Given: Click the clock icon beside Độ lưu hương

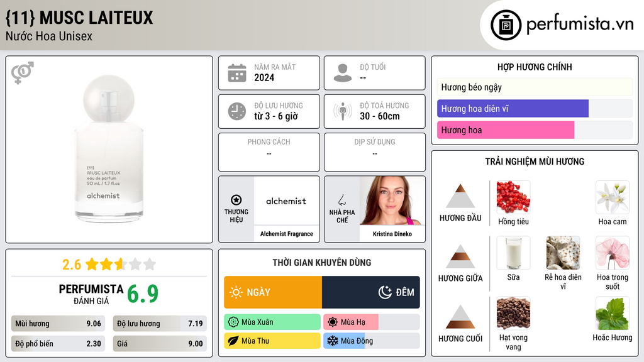Looking at the screenshot, I should [237, 111].
